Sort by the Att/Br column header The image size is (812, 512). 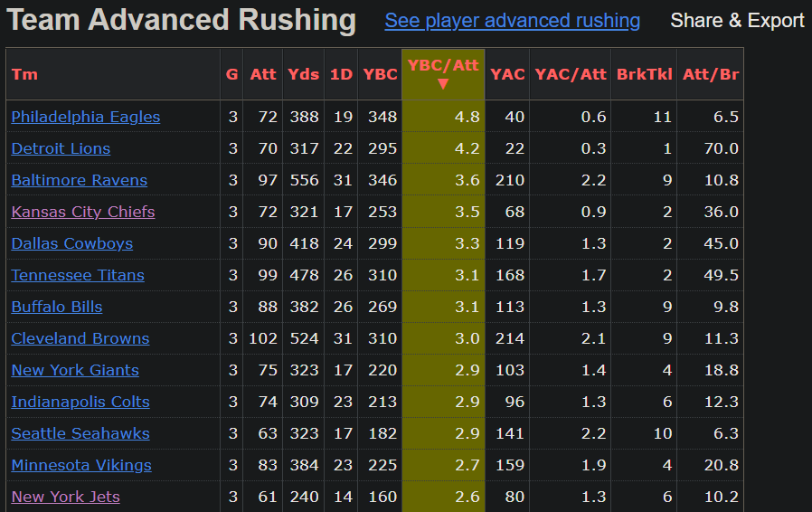tap(711, 74)
